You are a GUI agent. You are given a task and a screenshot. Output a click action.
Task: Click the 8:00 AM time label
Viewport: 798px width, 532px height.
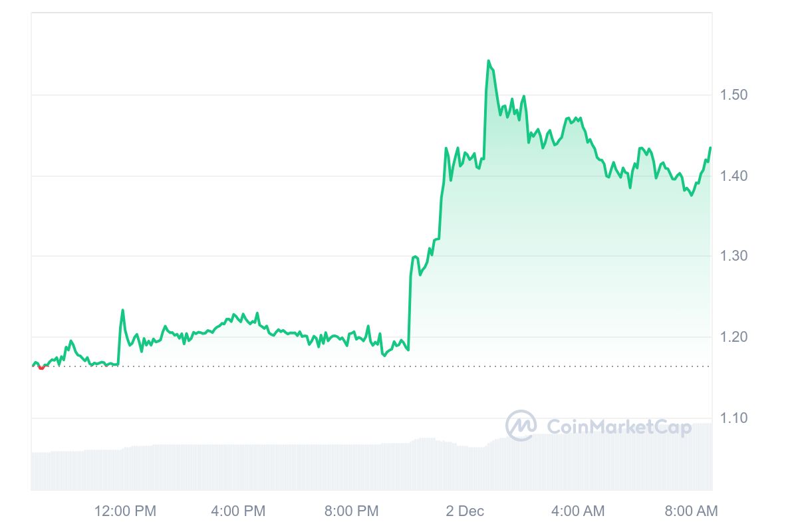pos(690,511)
